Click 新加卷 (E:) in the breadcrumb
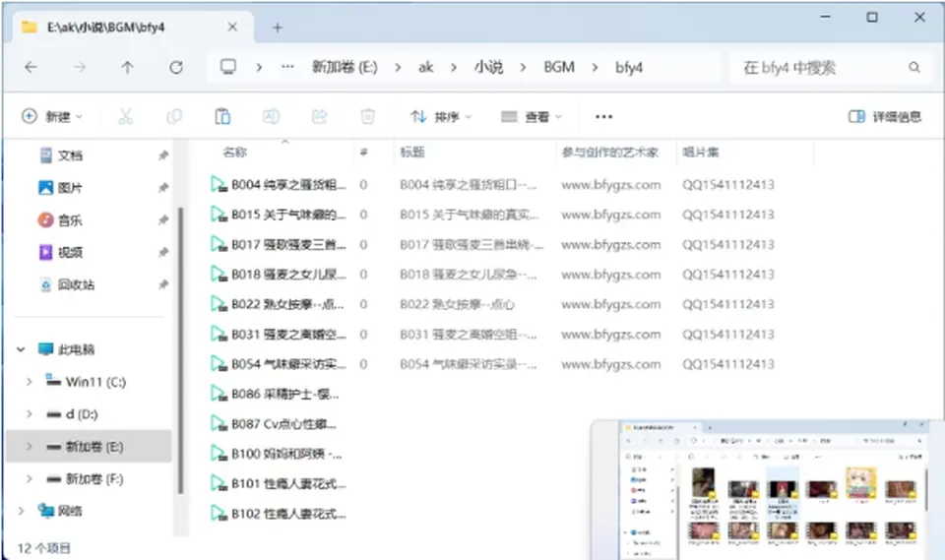 (345, 67)
